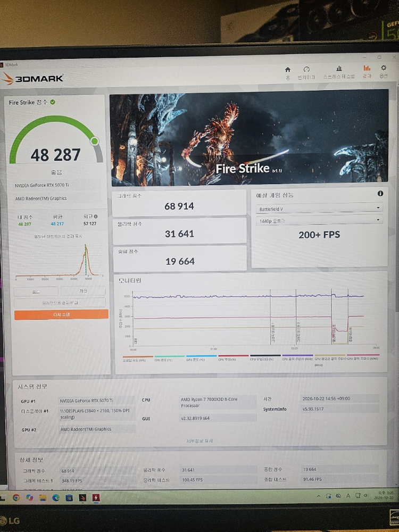This screenshot has width=399, height=532.
Task: Open Microsoft Store from the taskbar
Action: click(69, 497)
